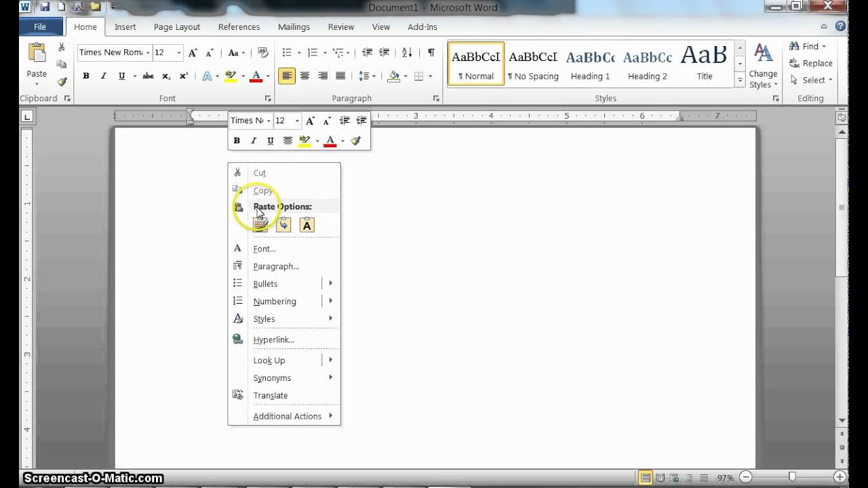Select Keep Text Only paste option
Screen dimensions: 868x488
pyautogui.click(x=307, y=224)
